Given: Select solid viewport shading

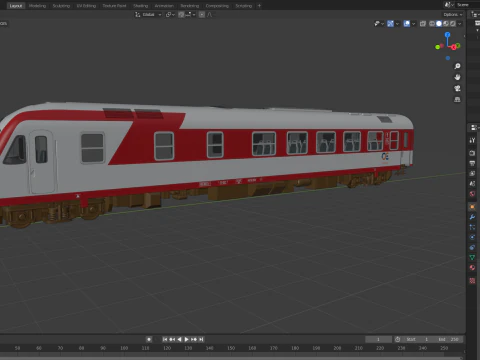Looking at the screenshot, I should [x=439, y=24].
